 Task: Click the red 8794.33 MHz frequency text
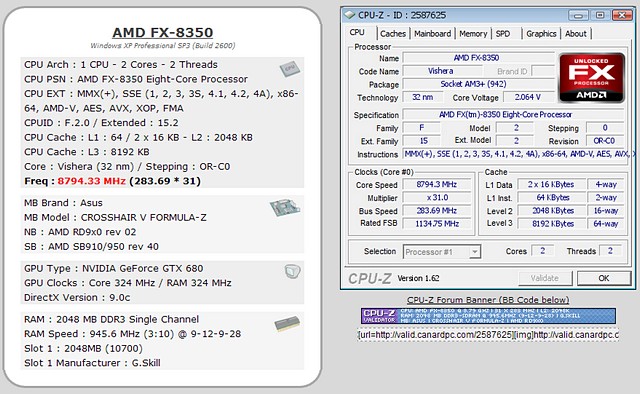tap(91, 181)
